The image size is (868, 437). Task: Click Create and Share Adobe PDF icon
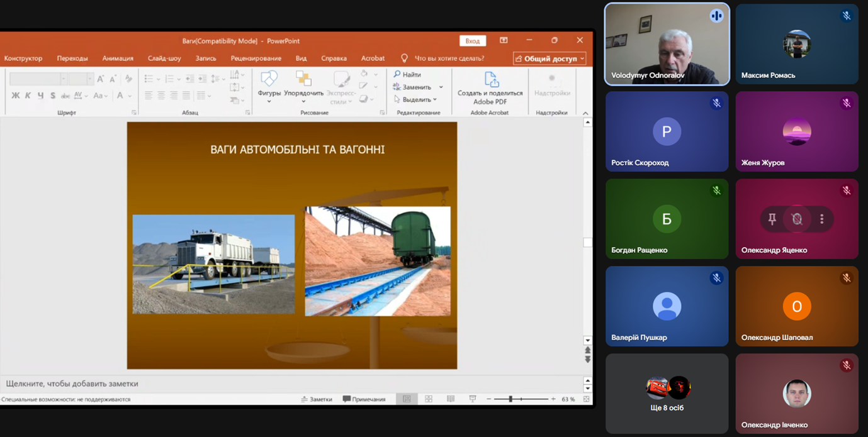pyautogui.click(x=490, y=80)
